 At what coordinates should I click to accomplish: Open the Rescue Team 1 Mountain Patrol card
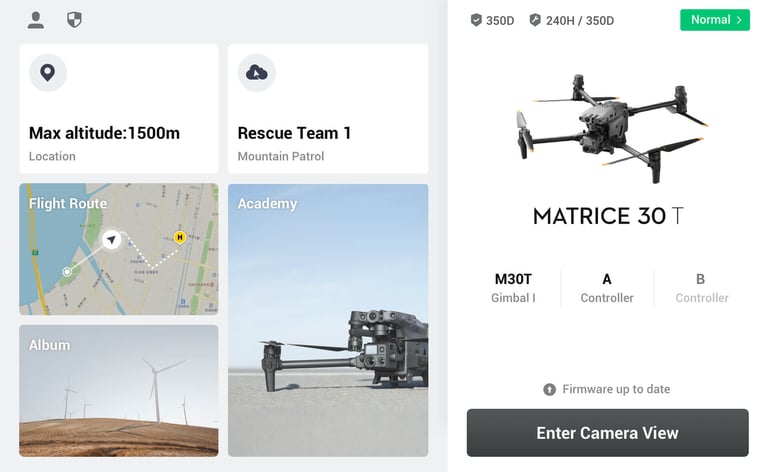point(328,109)
